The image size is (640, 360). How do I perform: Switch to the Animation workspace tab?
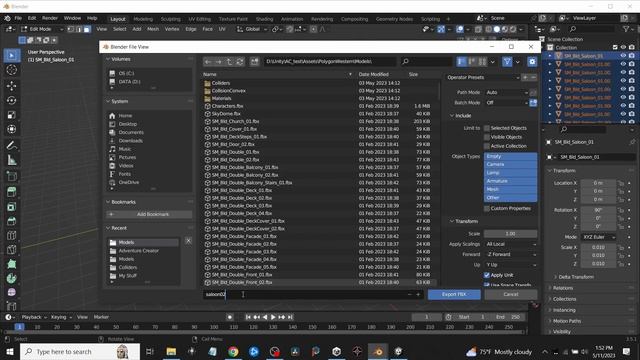pyautogui.click(x=292, y=19)
